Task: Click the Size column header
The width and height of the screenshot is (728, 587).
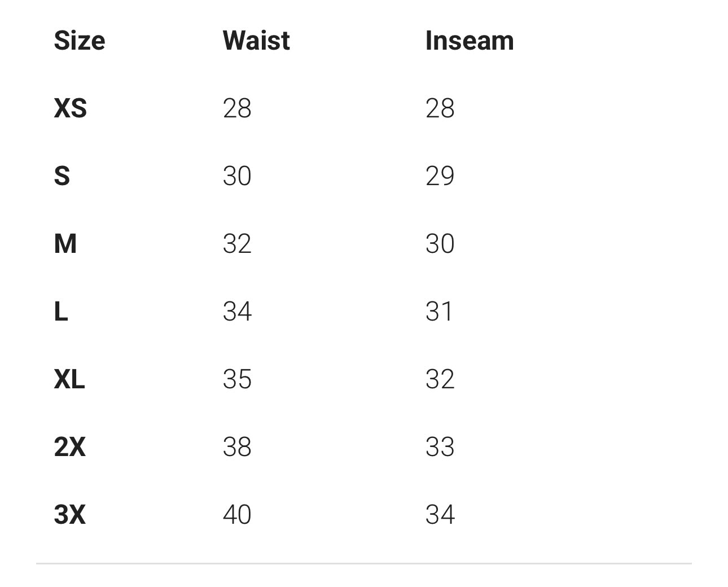Action: [x=80, y=41]
